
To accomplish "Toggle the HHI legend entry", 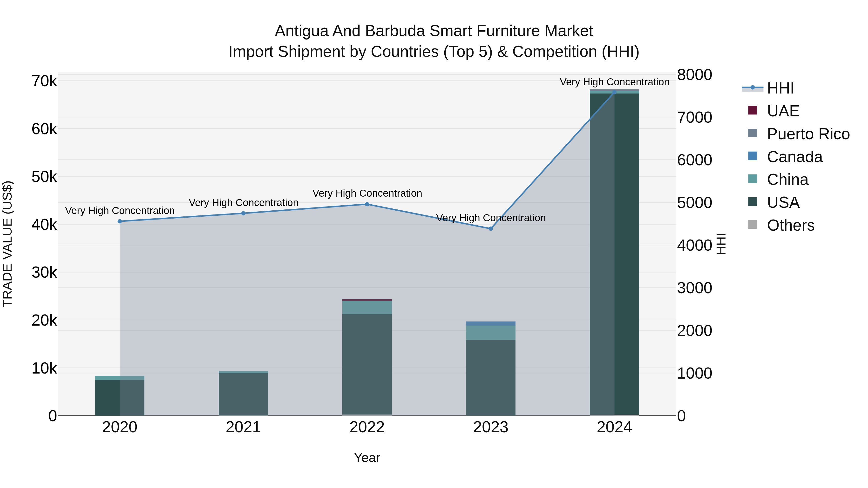I will click(768, 88).
